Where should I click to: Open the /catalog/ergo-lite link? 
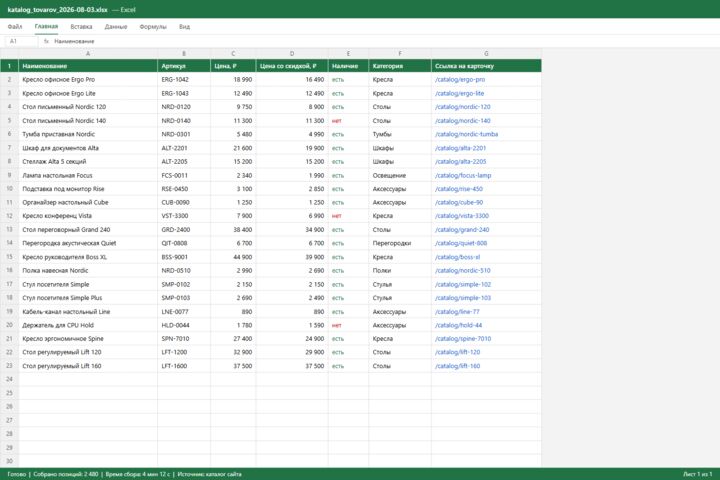click(x=459, y=93)
